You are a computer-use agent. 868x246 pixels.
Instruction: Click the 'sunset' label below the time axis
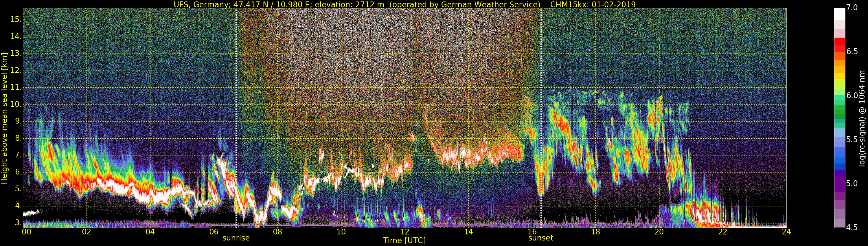[540, 238]
